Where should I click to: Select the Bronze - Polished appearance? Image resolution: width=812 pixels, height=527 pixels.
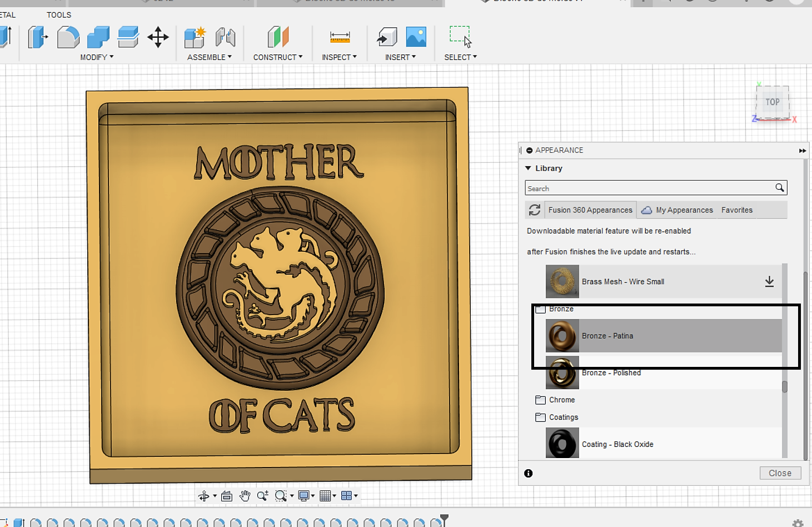pyautogui.click(x=664, y=372)
